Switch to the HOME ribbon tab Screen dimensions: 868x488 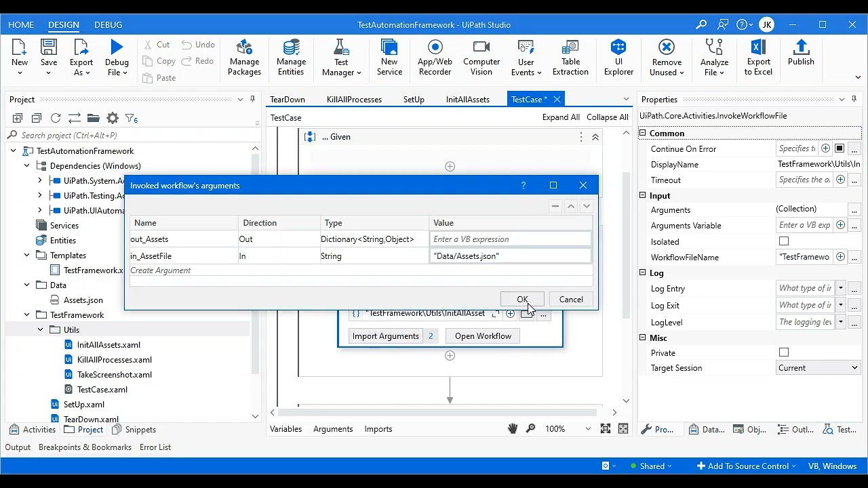pyautogui.click(x=21, y=24)
